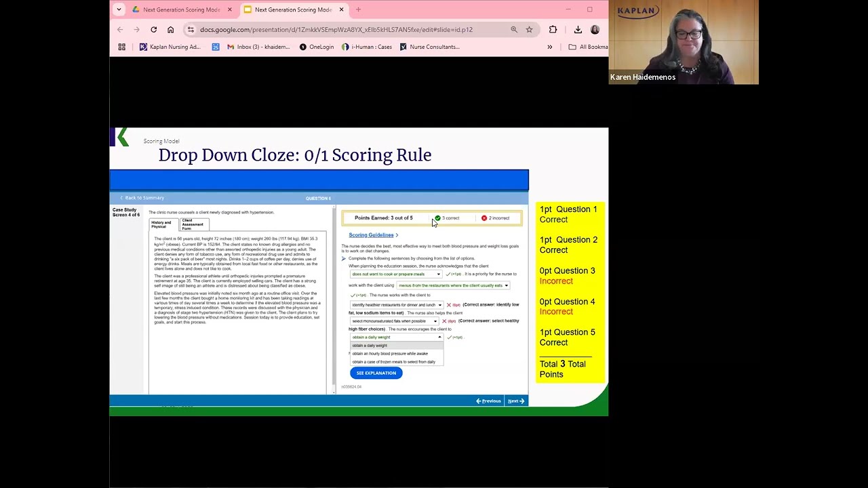Click the 'Total 3 Total Points' text

point(562,369)
